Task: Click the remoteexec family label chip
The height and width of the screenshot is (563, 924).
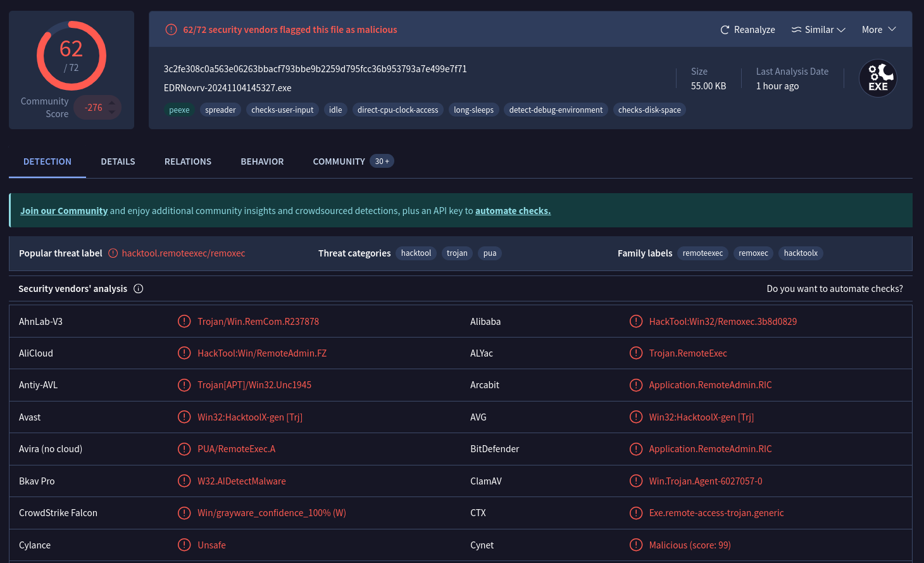Action: pyautogui.click(x=702, y=253)
